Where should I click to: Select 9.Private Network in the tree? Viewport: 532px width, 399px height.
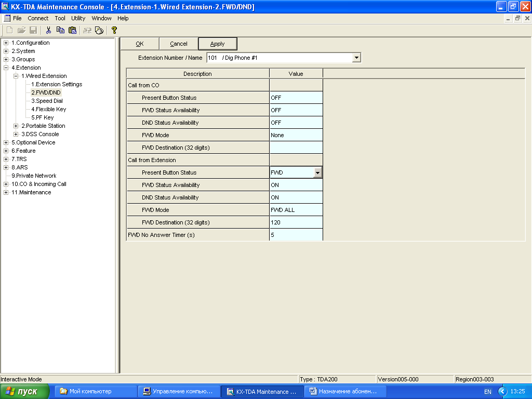pos(34,176)
